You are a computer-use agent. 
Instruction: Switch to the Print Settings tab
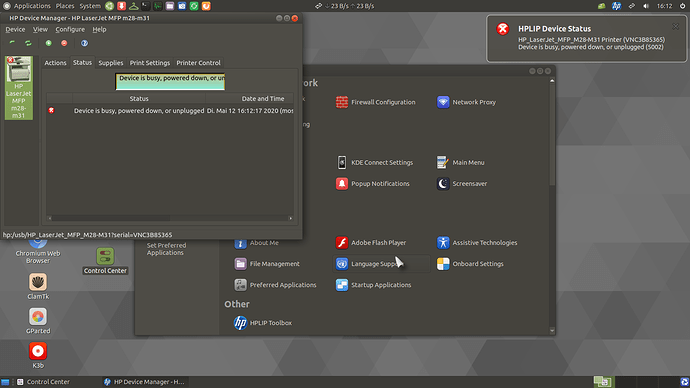(150, 63)
